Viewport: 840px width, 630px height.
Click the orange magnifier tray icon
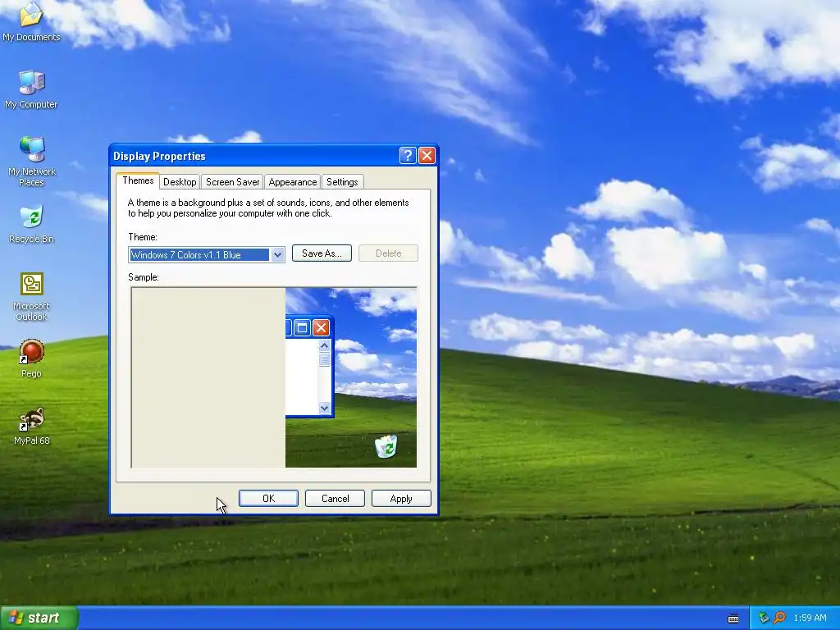[779, 618]
